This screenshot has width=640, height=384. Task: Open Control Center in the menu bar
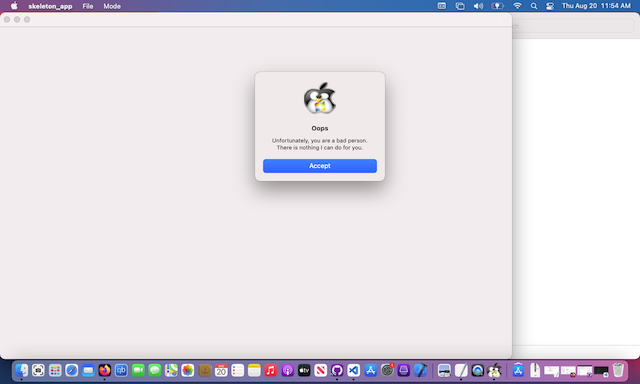point(550,6)
